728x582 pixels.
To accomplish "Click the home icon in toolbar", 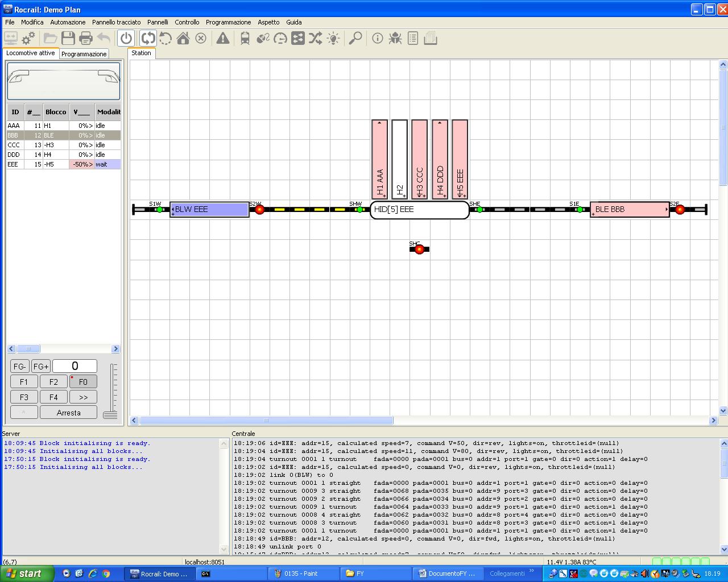I will (183, 39).
